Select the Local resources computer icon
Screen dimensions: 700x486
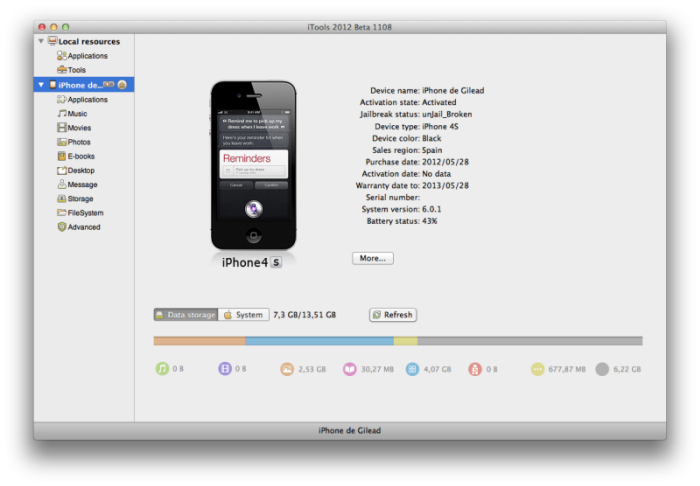click(53, 41)
